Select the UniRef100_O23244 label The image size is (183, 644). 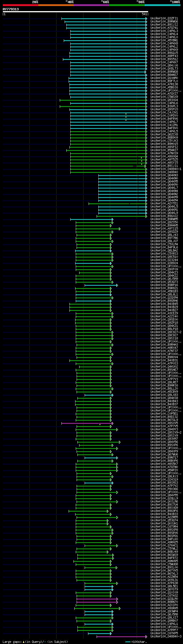164,260
